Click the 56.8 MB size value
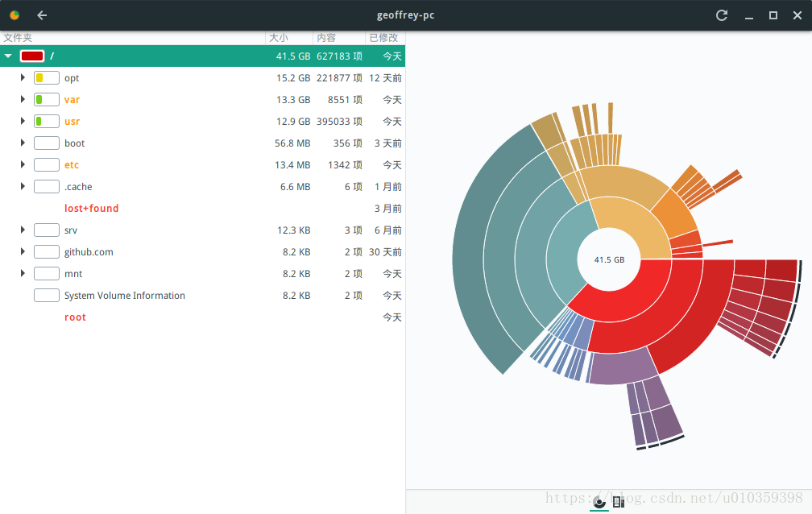 292,143
